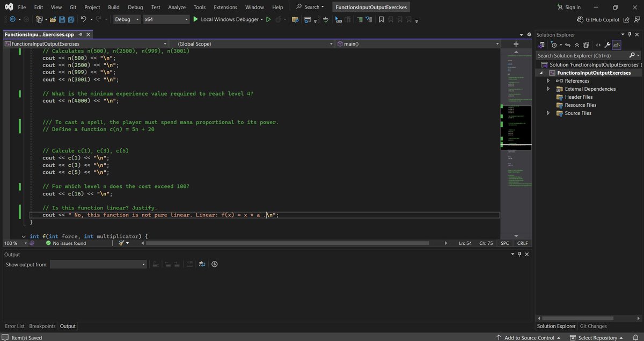Toggle Show All Files in Solution Explorer
The height and width of the screenshot is (341, 644).
(x=586, y=45)
